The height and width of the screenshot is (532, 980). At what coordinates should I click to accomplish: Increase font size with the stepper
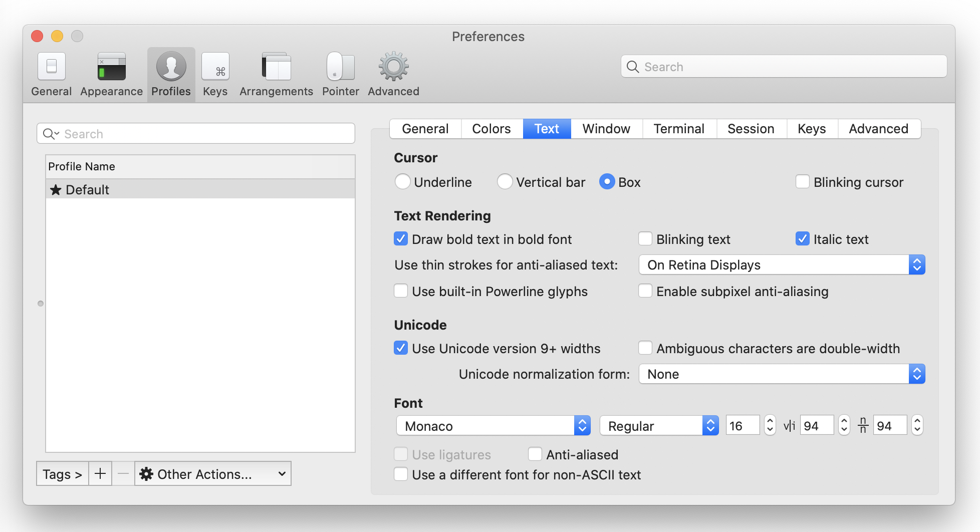pos(769,421)
